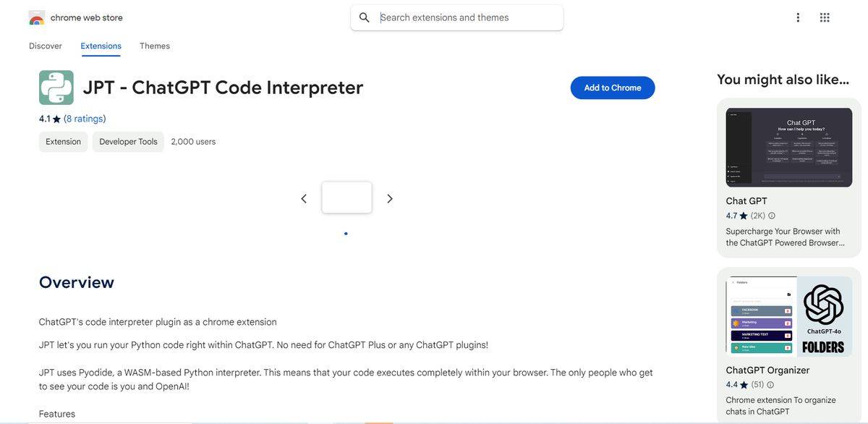Click the Developer Tools category chip
Viewport: 868px width, 424px height.
[x=128, y=142]
